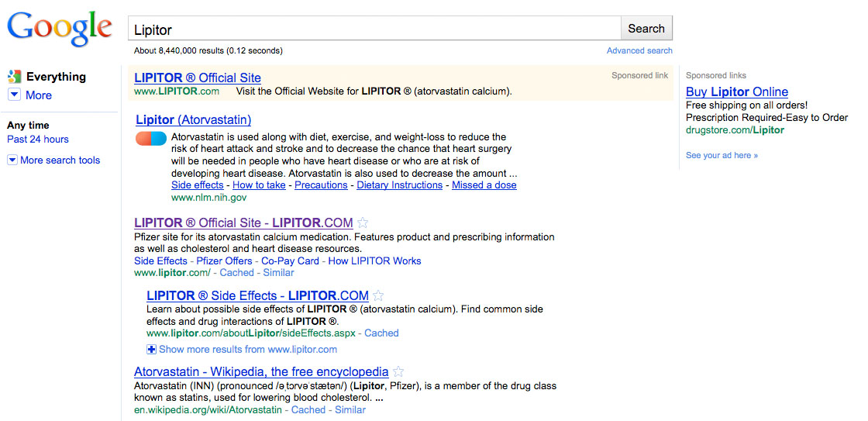Show more results from www.lipitor.com

(248, 350)
